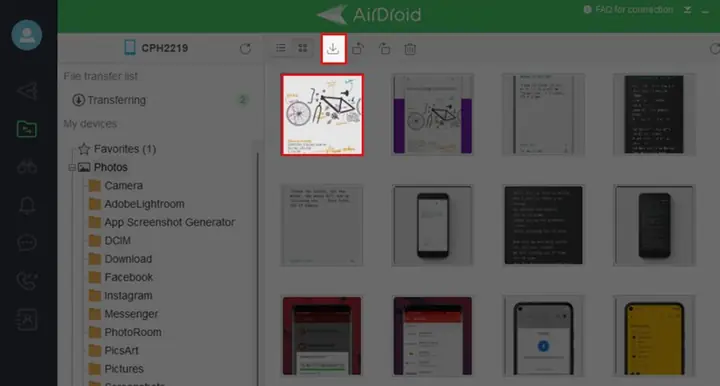The image size is (720, 386).
Task: Click the download icon in toolbar
Action: (333, 49)
